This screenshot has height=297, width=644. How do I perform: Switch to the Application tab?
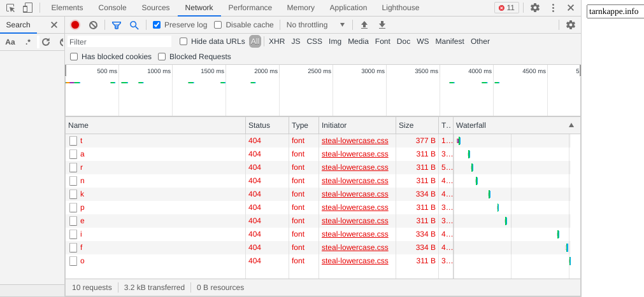click(x=348, y=8)
